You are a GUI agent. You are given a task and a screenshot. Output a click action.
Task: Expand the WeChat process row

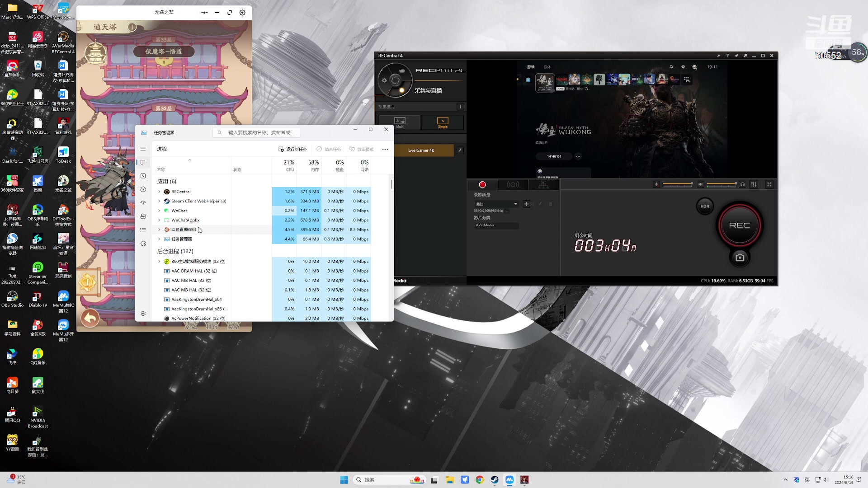[x=159, y=211]
